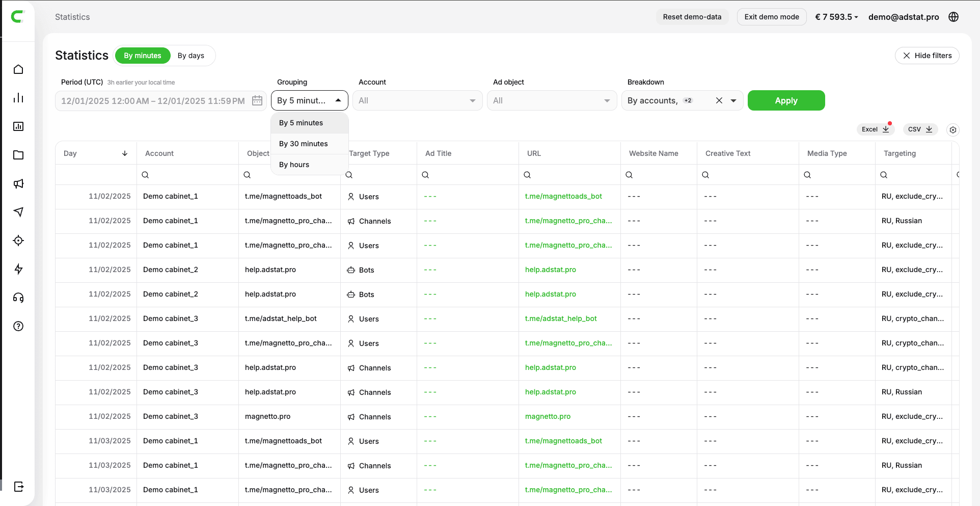Choose By 30 minutes grouping option
The width and height of the screenshot is (980, 506).
(x=304, y=144)
